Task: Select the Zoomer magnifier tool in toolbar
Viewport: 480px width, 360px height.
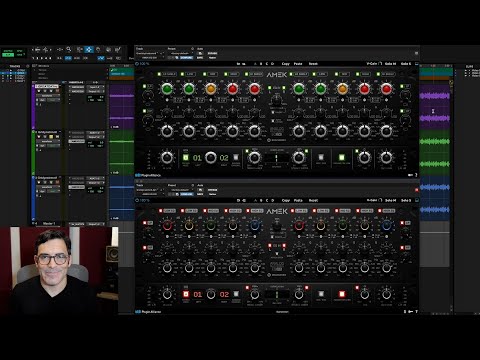Action: [69, 49]
